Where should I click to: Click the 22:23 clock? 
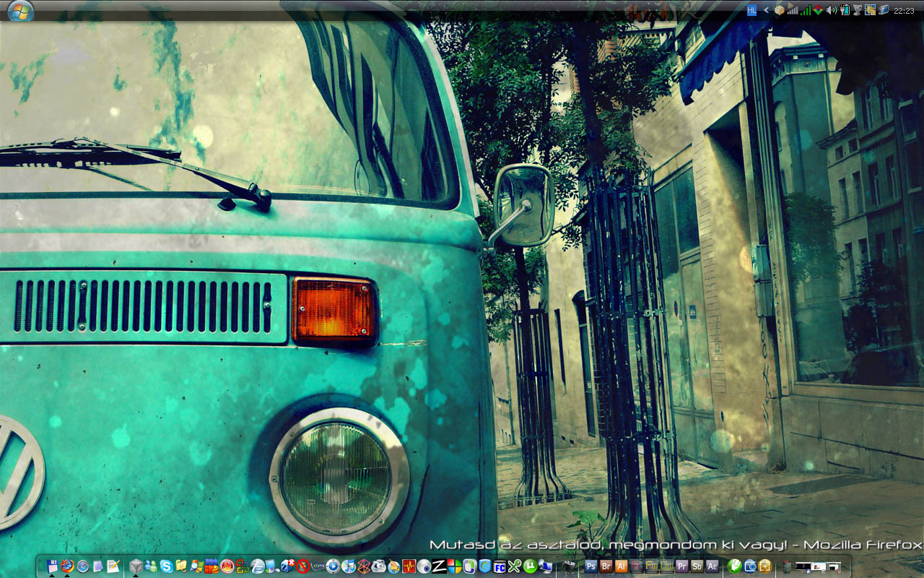tap(904, 10)
